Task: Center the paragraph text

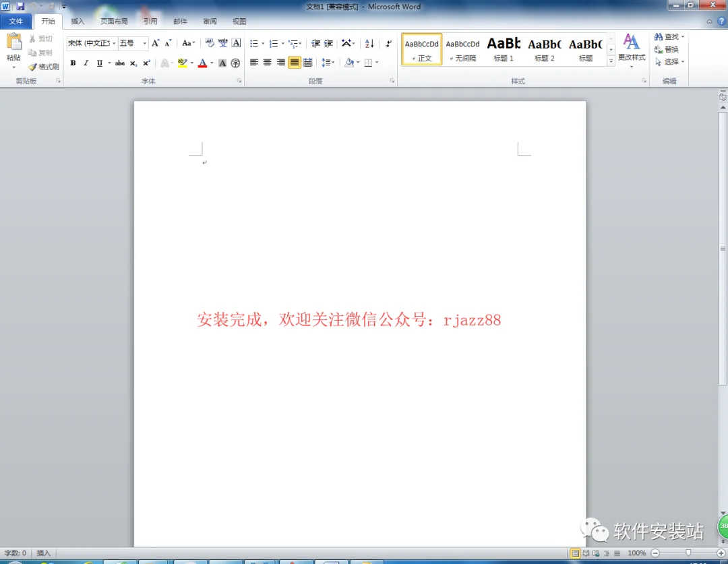Action: pyautogui.click(x=268, y=63)
